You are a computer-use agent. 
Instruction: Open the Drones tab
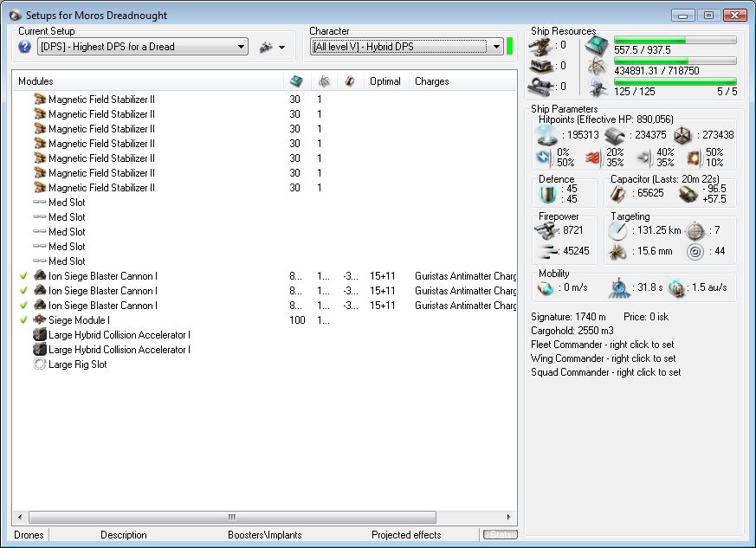tap(29, 534)
